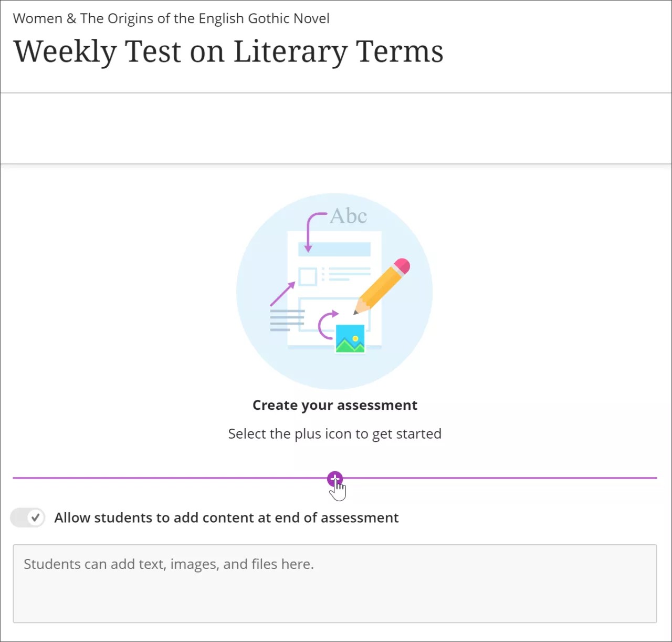
Task: Click the purple divider line
Action: coord(157,478)
